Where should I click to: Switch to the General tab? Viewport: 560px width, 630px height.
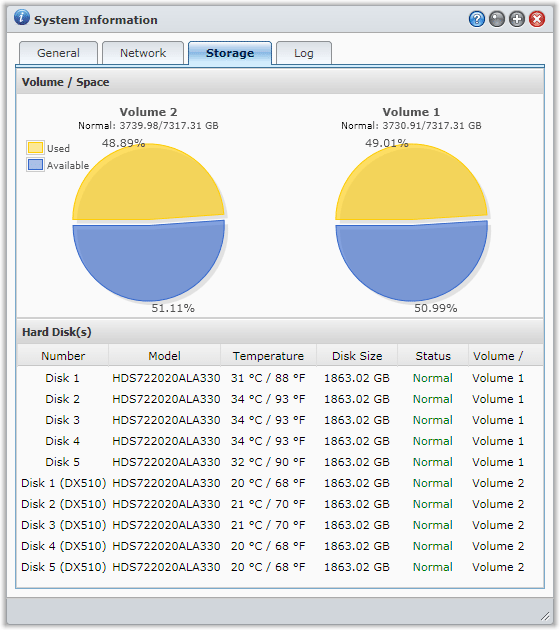click(x=58, y=53)
